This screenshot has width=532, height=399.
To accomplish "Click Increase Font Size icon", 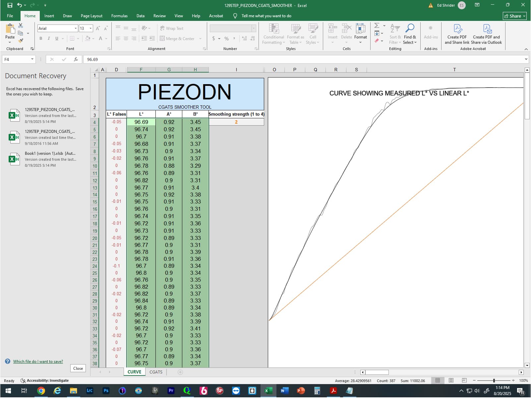I will [98, 28].
